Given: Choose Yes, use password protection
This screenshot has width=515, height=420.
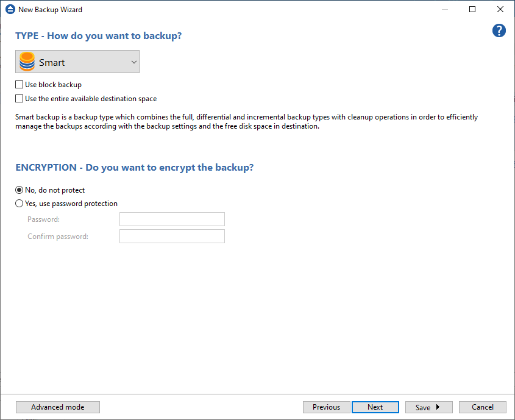Looking at the screenshot, I should point(19,203).
